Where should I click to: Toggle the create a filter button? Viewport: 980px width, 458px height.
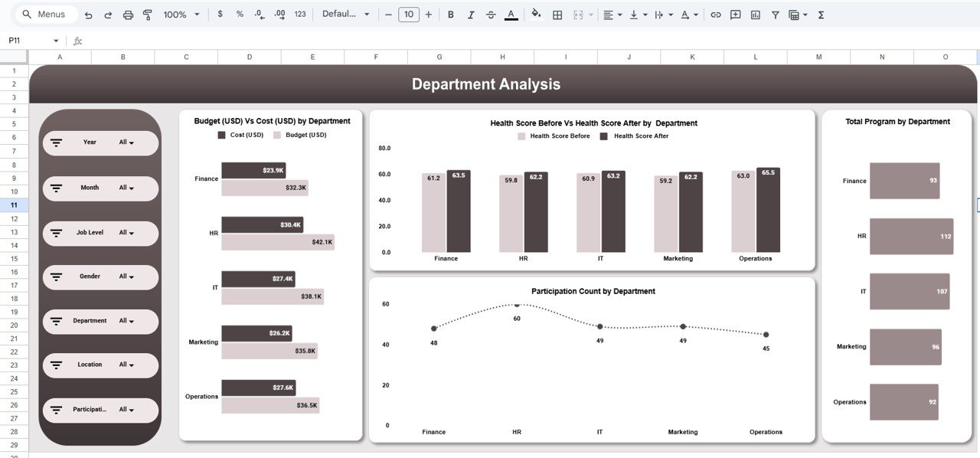[776, 15]
